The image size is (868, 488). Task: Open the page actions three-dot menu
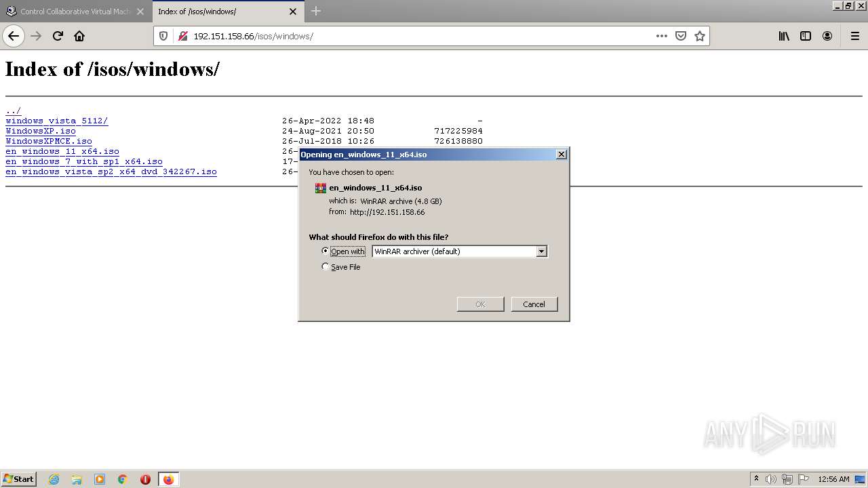(662, 36)
